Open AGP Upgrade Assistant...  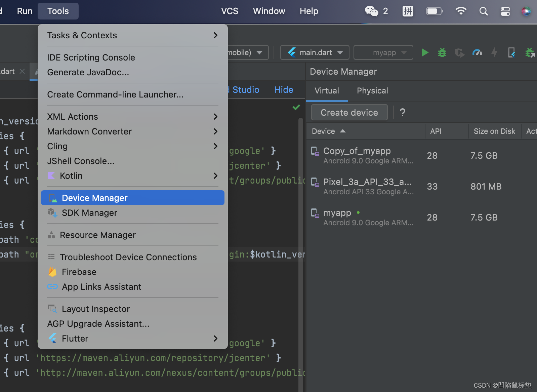[133, 323]
